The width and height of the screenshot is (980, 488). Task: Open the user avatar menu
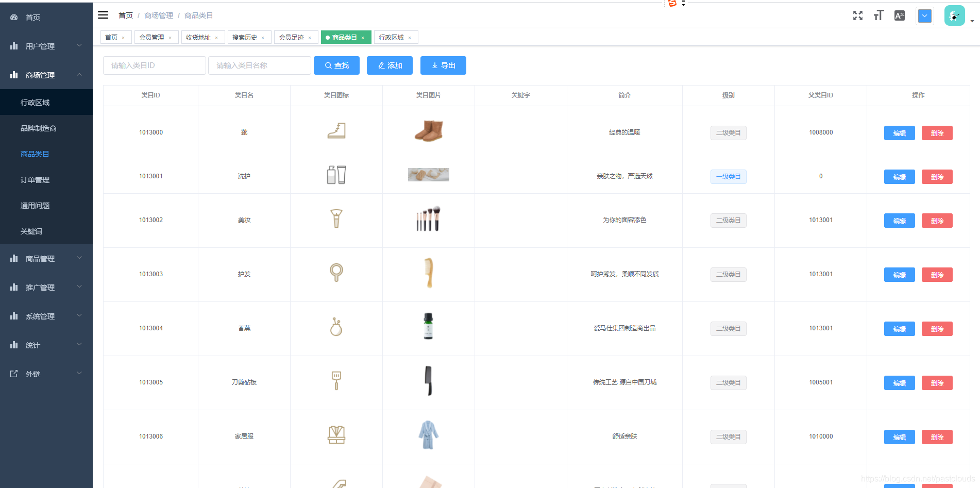click(954, 15)
